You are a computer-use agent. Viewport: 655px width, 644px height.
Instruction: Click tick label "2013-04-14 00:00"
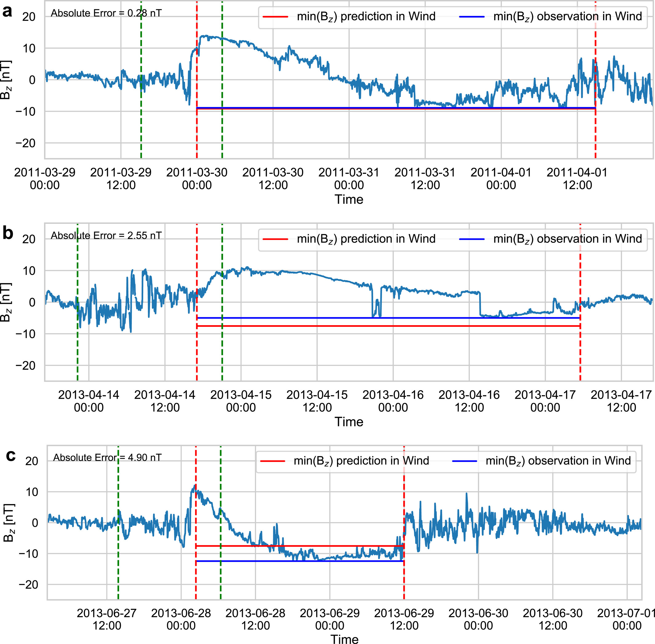(89, 401)
